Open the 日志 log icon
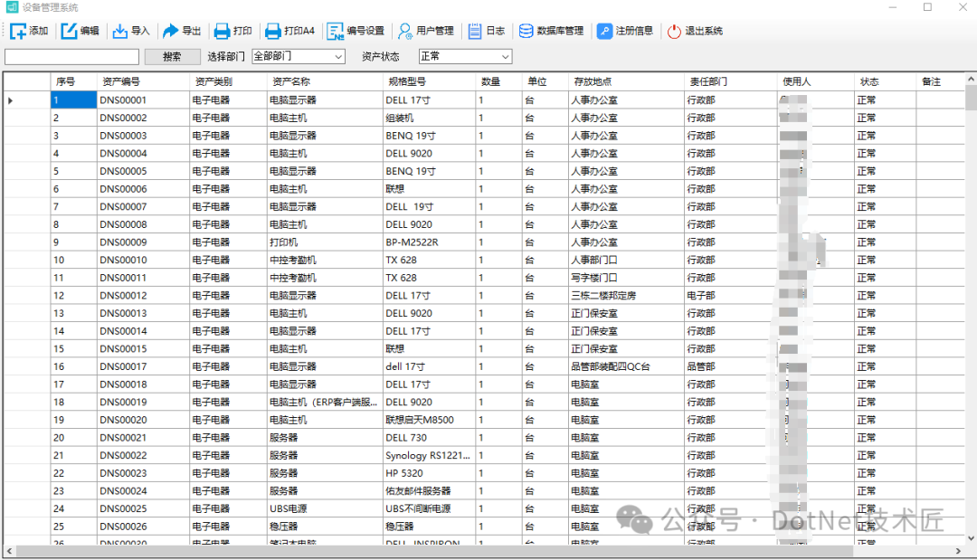977x560 pixels. 475,31
